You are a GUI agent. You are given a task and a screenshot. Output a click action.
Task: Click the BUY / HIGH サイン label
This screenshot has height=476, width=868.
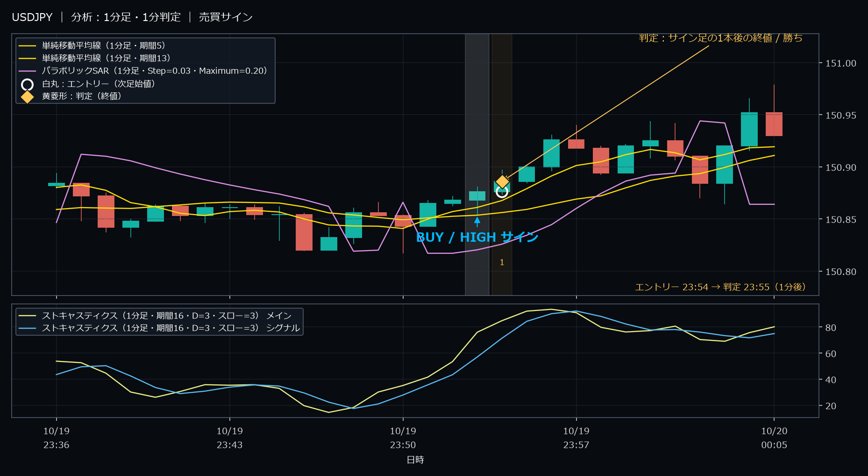[477, 238]
